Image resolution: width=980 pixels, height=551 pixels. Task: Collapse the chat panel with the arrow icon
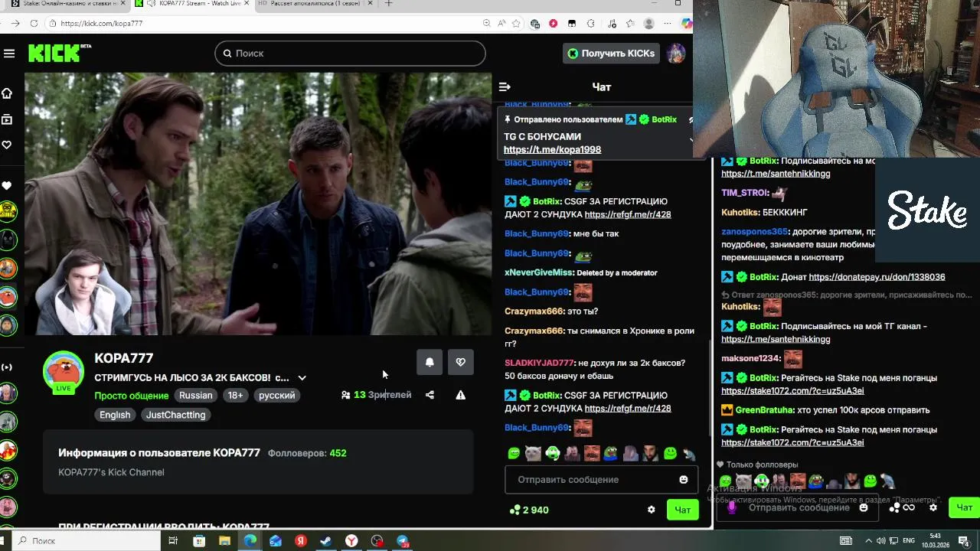click(x=505, y=87)
